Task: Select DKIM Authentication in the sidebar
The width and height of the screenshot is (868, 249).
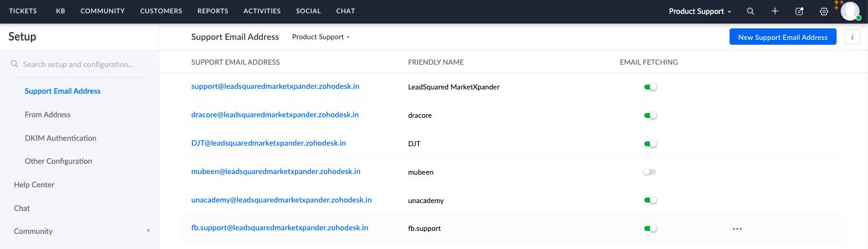Action: 60,138
